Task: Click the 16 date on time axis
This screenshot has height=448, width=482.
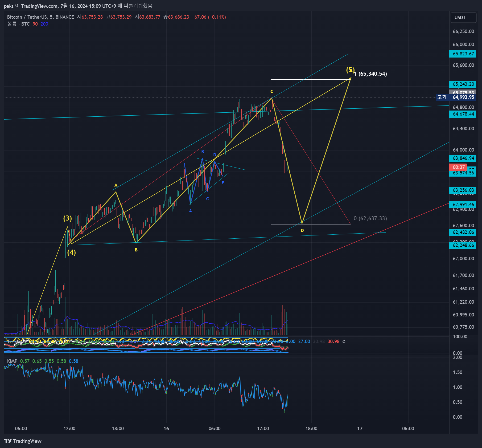Action: click(x=166, y=429)
